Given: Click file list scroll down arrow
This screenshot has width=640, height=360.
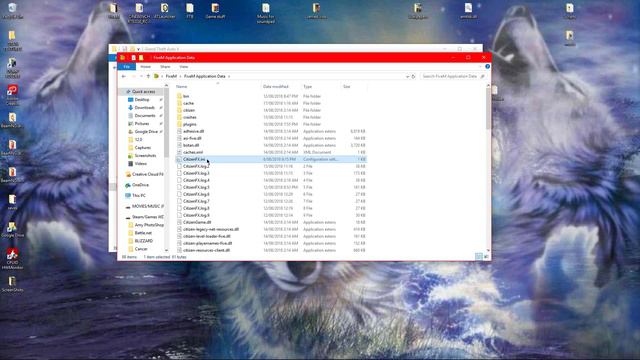Looking at the screenshot, I should 488,250.
